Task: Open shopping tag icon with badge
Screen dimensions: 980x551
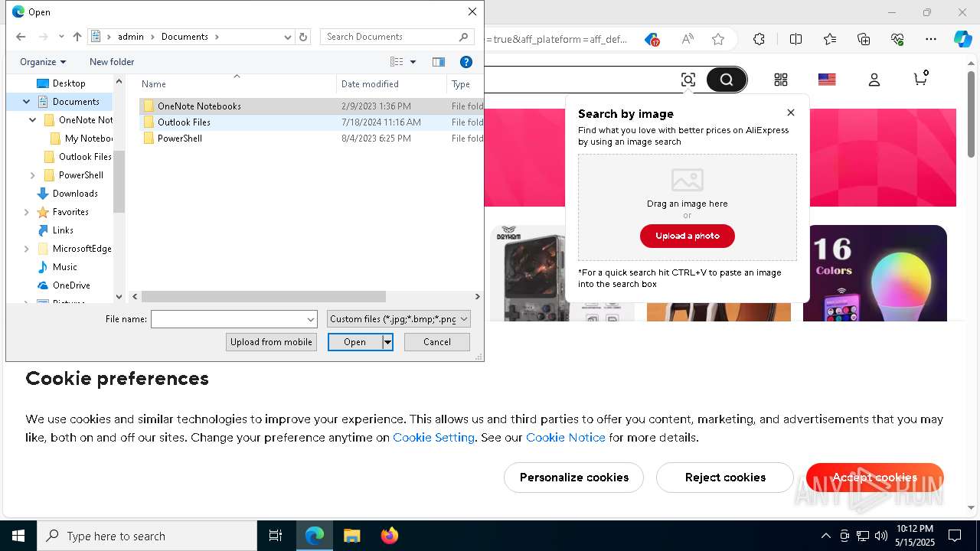Action: [x=652, y=39]
